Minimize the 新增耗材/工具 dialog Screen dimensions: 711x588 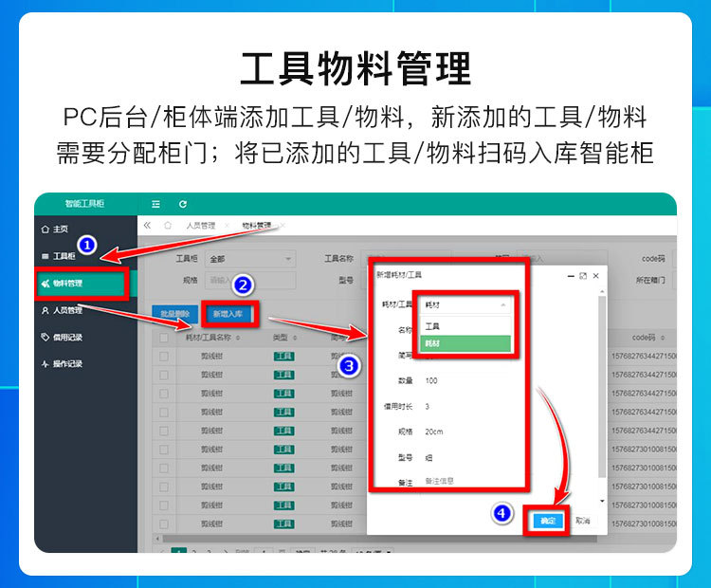pyautogui.click(x=571, y=276)
